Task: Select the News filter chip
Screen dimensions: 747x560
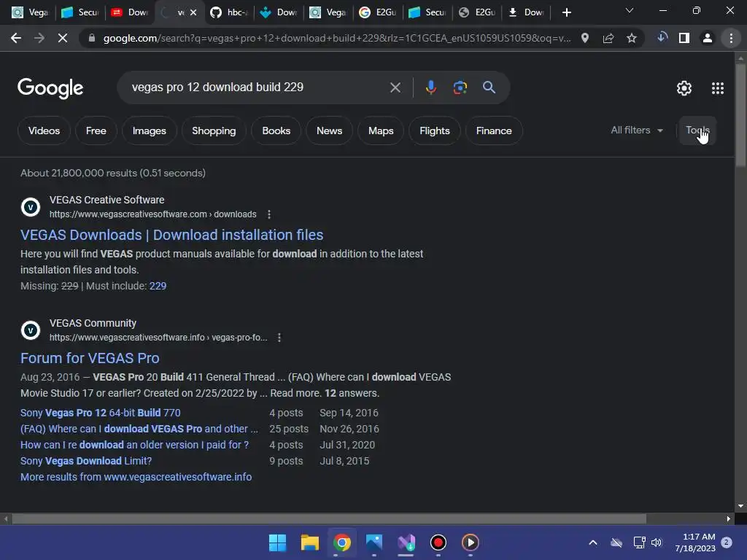Action: [329, 131]
